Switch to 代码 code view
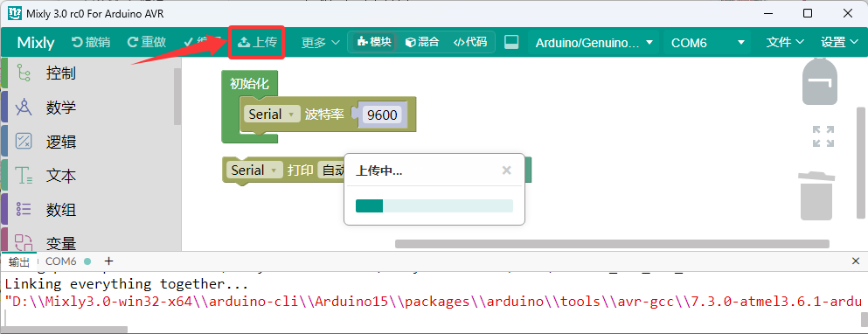Screen dimensions: 868x334 point(470,42)
